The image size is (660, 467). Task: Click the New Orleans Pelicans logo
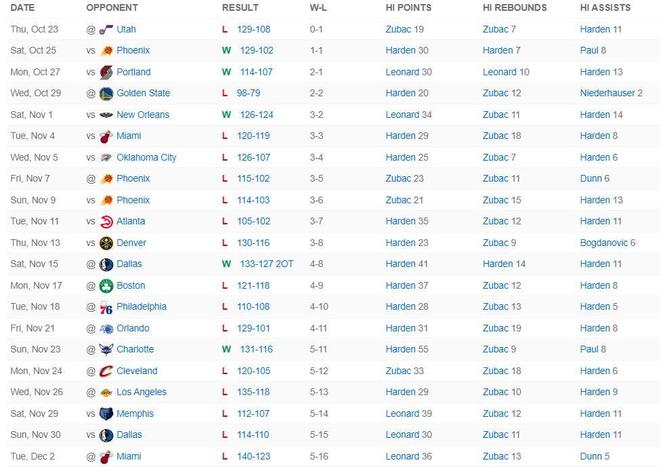point(106,115)
